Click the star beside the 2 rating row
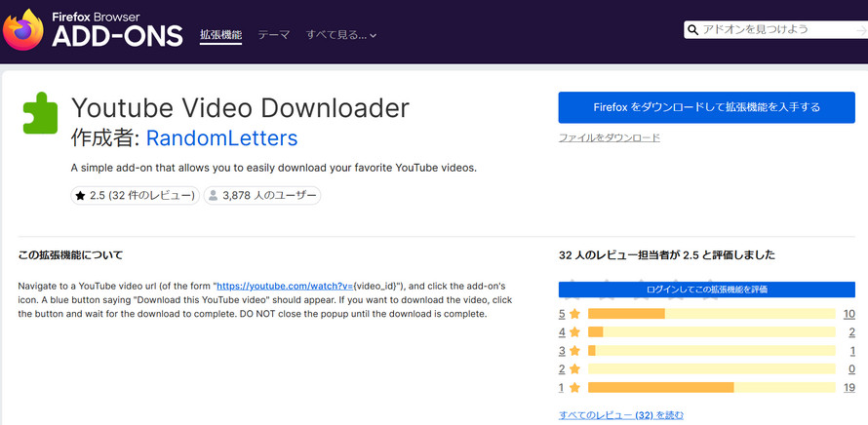 pos(574,368)
